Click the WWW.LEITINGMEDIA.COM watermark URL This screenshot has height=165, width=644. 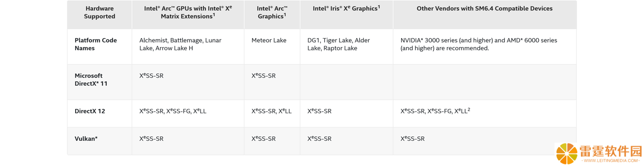611,161
